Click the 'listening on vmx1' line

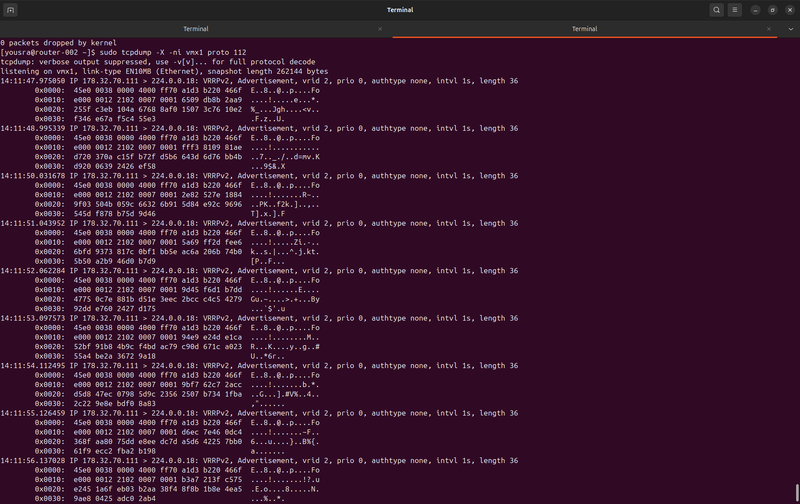coord(164,71)
